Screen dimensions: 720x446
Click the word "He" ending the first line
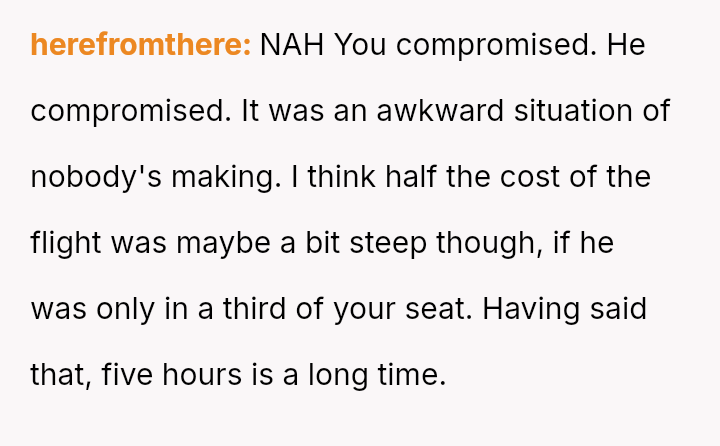coord(626,45)
